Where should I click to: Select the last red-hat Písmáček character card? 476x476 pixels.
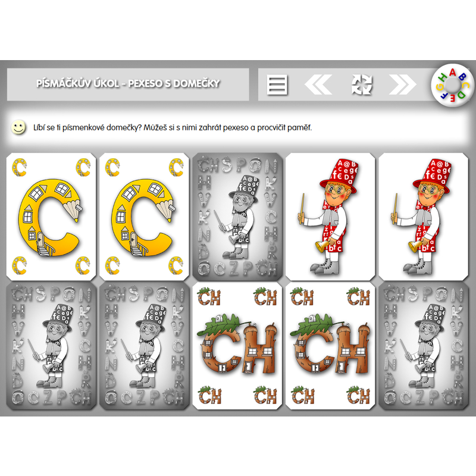pos(424,217)
